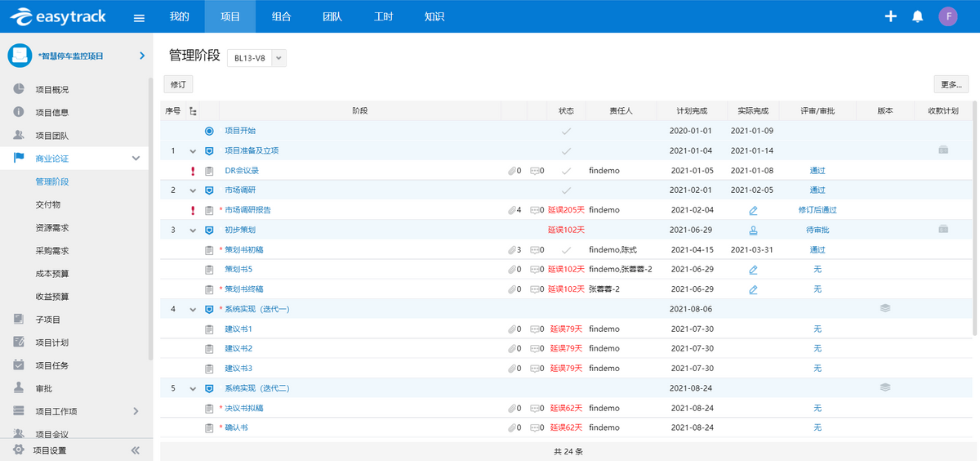Open 审批 in the sidebar
This screenshot has width=980, height=461.
pyautogui.click(x=44, y=388)
